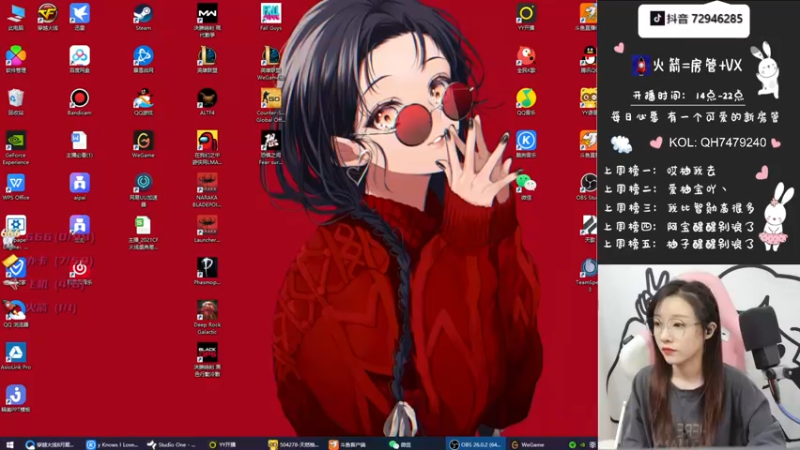Open KuGou Music blue K icon
Viewport: 800px width, 450px height.
pos(526,144)
